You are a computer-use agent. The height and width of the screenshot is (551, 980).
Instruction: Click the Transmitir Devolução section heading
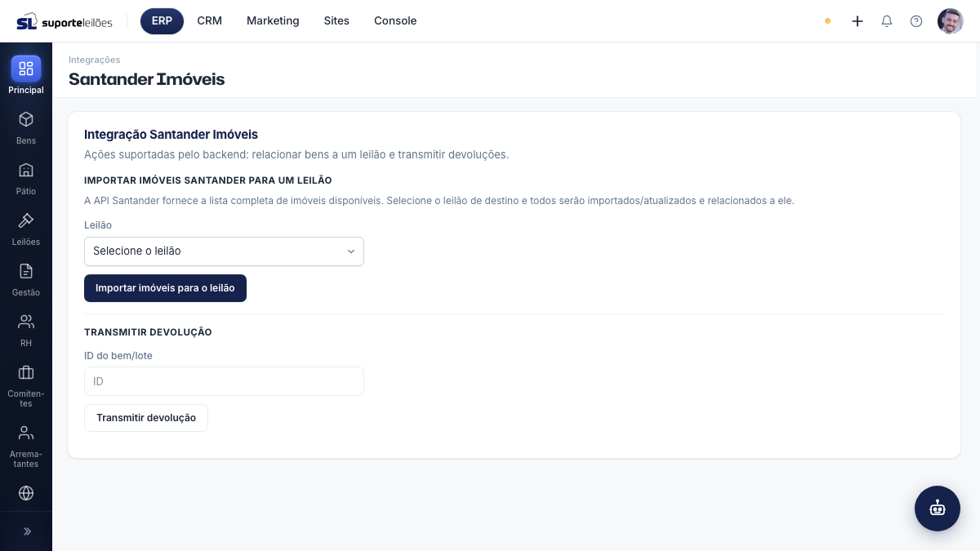[x=148, y=332]
